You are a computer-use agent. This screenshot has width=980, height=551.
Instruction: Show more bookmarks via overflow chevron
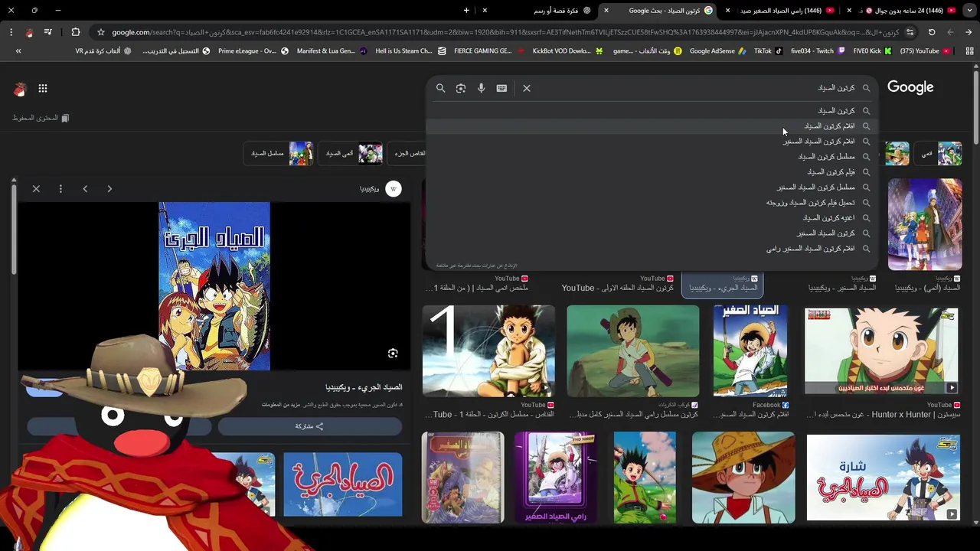tap(18, 51)
